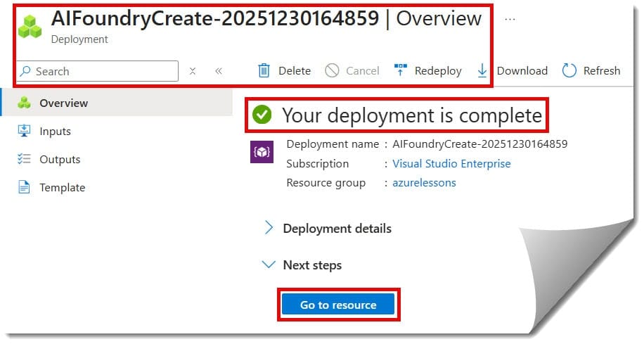Click the Redeploy toolbar label
644x344 pixels.
[x=438, y=70]
